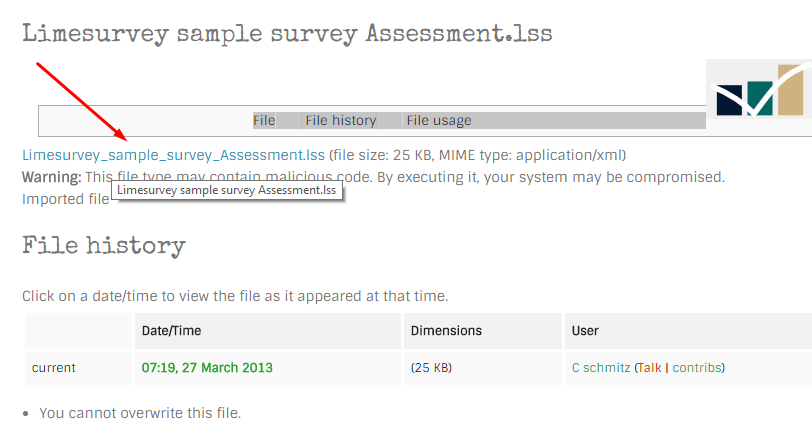Switch to the File tab

pos(264,121)
